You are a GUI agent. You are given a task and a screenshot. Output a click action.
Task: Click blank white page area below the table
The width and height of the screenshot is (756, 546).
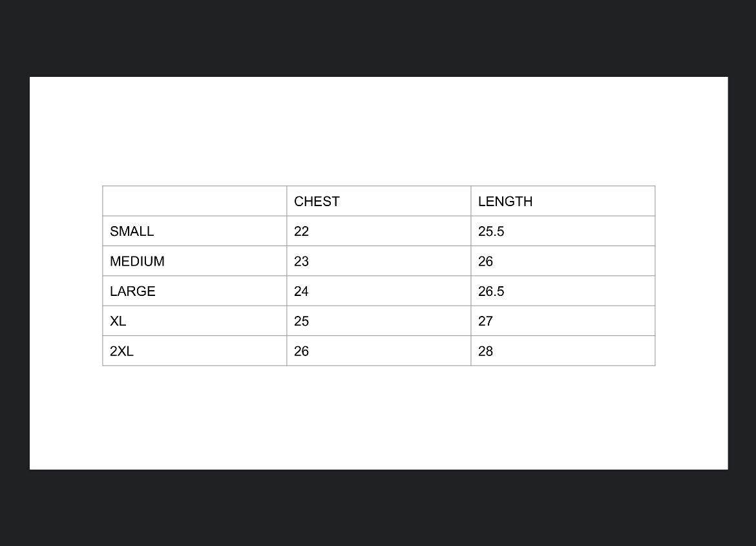(x=378, y=420)
